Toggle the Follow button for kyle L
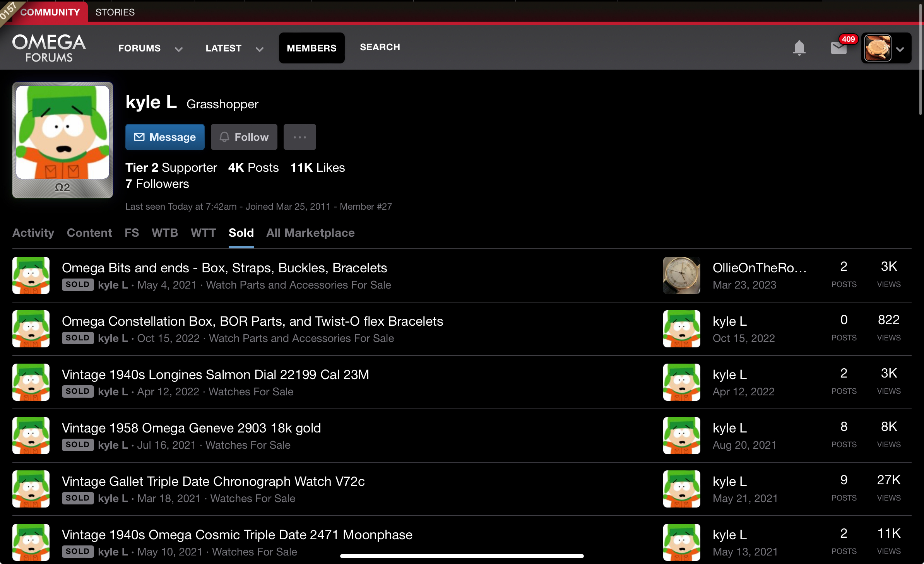The width and height of the screenshot is (924, 564). (x=244, y=137)
